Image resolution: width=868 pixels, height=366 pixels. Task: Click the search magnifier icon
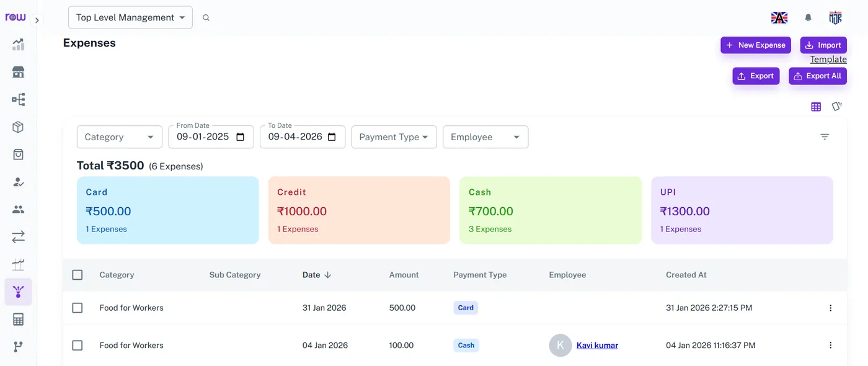point(206,18)
